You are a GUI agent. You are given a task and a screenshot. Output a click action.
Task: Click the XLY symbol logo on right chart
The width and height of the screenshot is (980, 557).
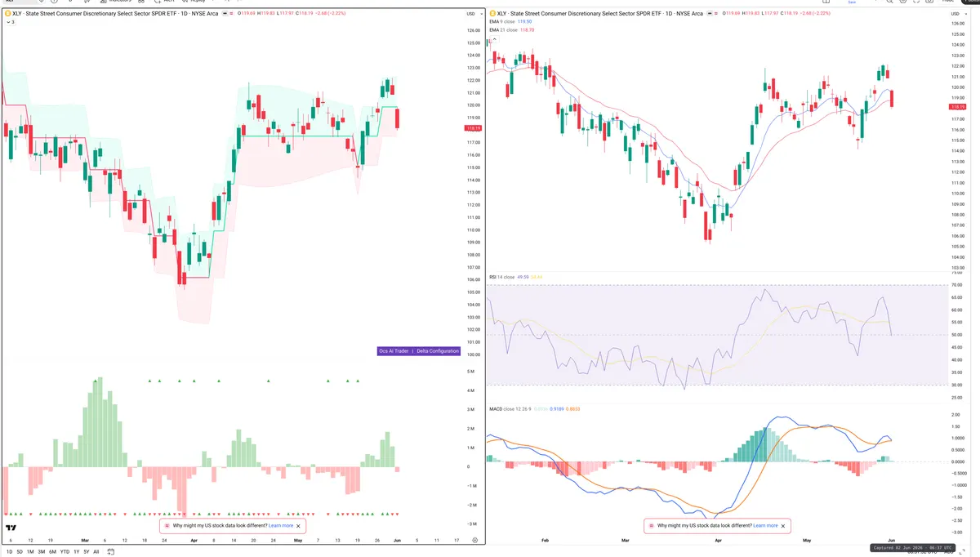492,14
